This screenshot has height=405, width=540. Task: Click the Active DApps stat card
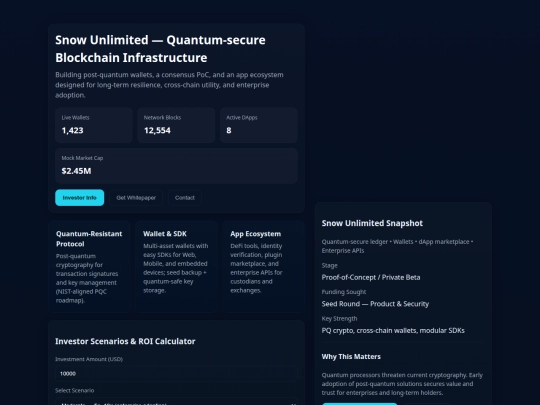click(x=259, y=125)
